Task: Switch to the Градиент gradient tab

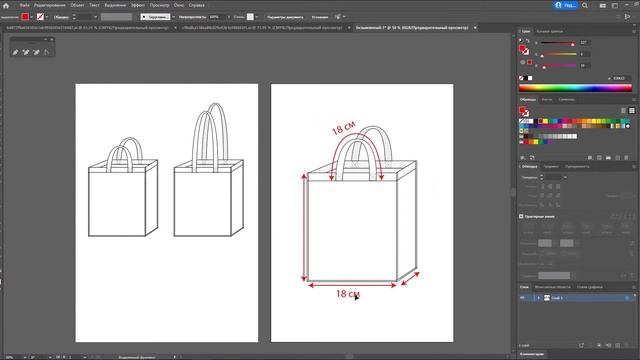Action: pos(551,167)
